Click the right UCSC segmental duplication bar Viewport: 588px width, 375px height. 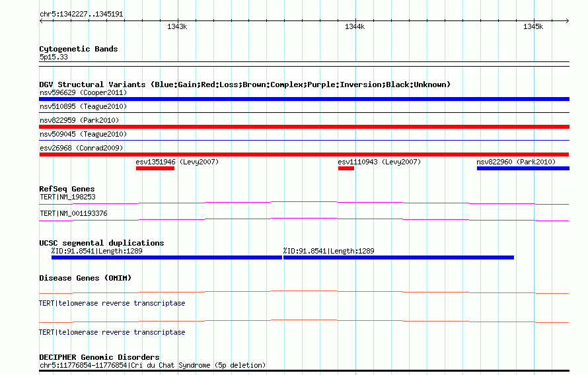pyautogui.click(x=398, y=257)
